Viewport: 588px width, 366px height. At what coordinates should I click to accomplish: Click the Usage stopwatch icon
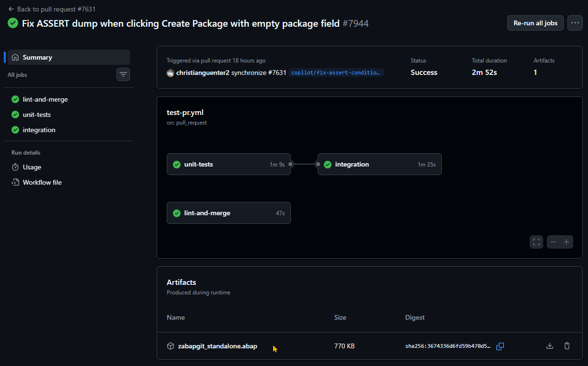click(15, 167)
